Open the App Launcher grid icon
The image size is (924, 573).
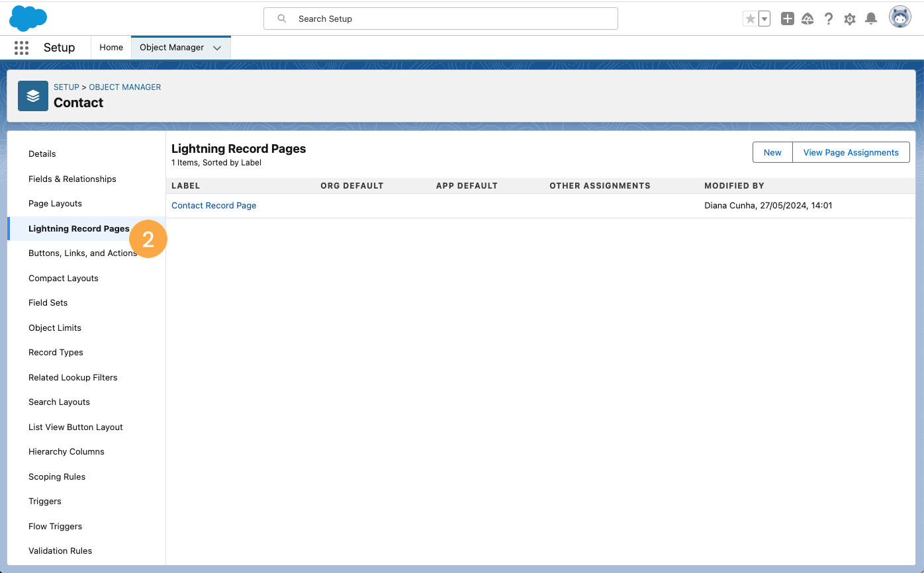tap(21, 48)
